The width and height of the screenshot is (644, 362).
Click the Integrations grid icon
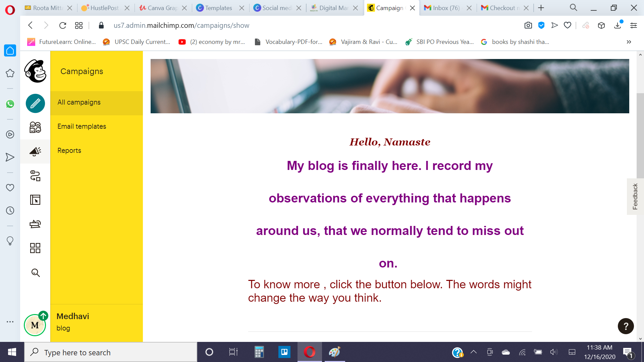pyautogui.click(x=35, y=248)
